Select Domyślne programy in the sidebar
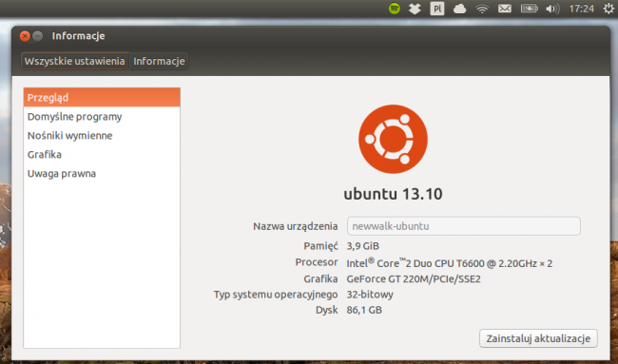The width and height of the screenshot is (618, 364). [102, 117]
